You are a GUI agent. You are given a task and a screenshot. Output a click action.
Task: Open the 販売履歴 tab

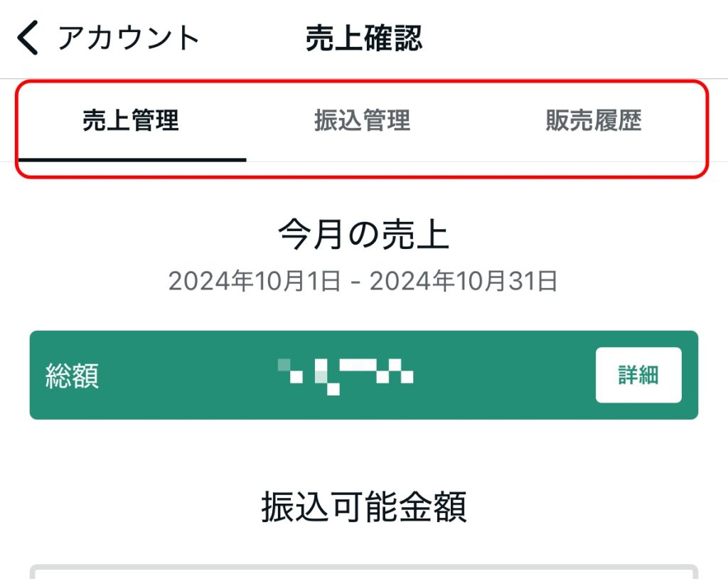[594, 120]
